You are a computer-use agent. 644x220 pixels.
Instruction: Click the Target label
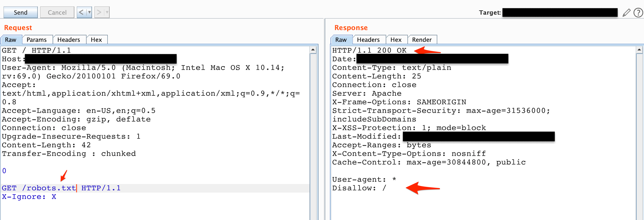pos(490,12)
